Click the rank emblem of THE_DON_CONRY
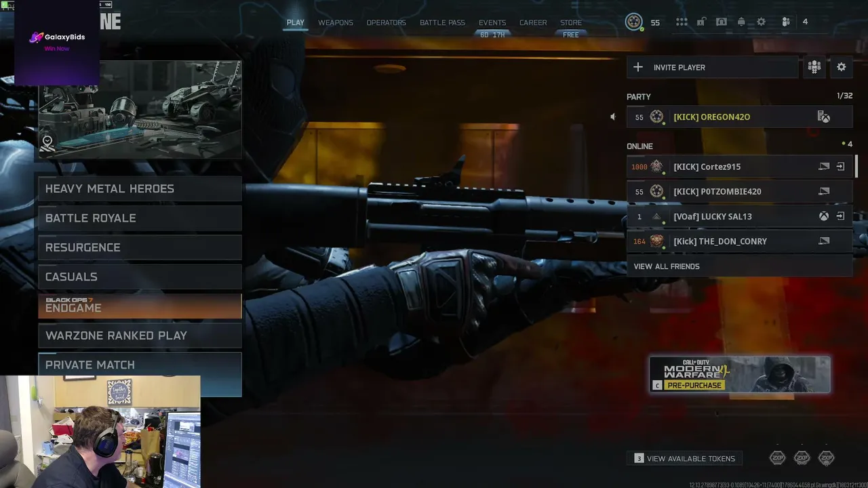This screenshot has height=488, width=868. [x=656, y=241]
